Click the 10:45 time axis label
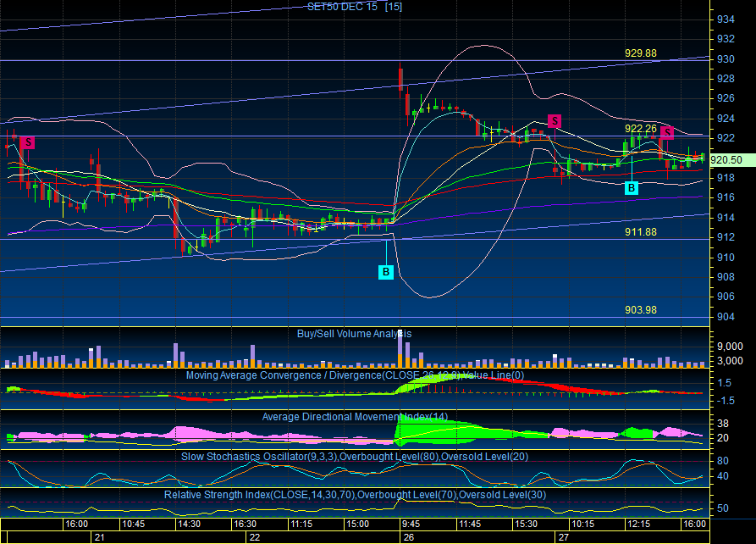The image size is (756, 544). tap(133, 525)
